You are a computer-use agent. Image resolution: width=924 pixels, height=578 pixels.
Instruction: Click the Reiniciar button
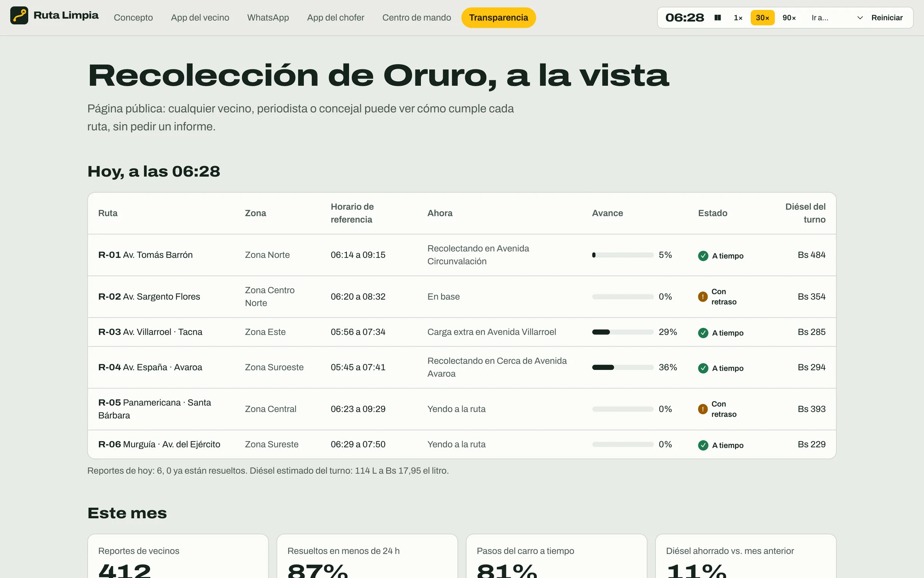(x=887, y=18)
